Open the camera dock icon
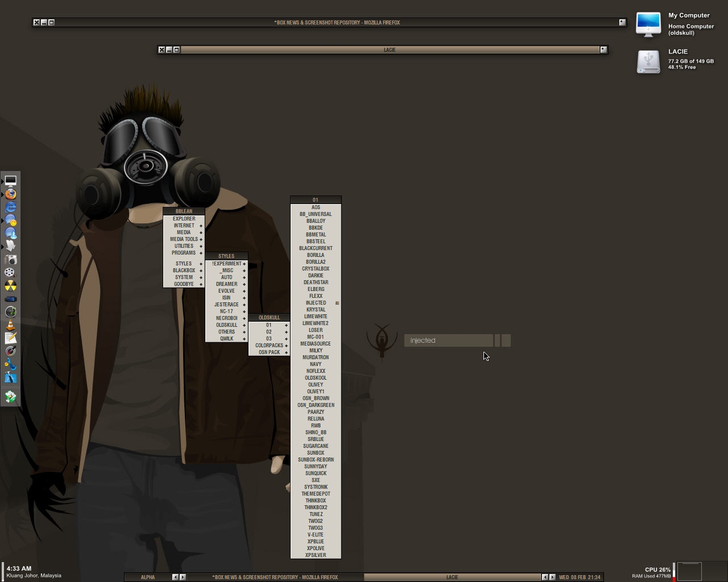The height and width of the screenshot is (582, 728). (10, 259)
